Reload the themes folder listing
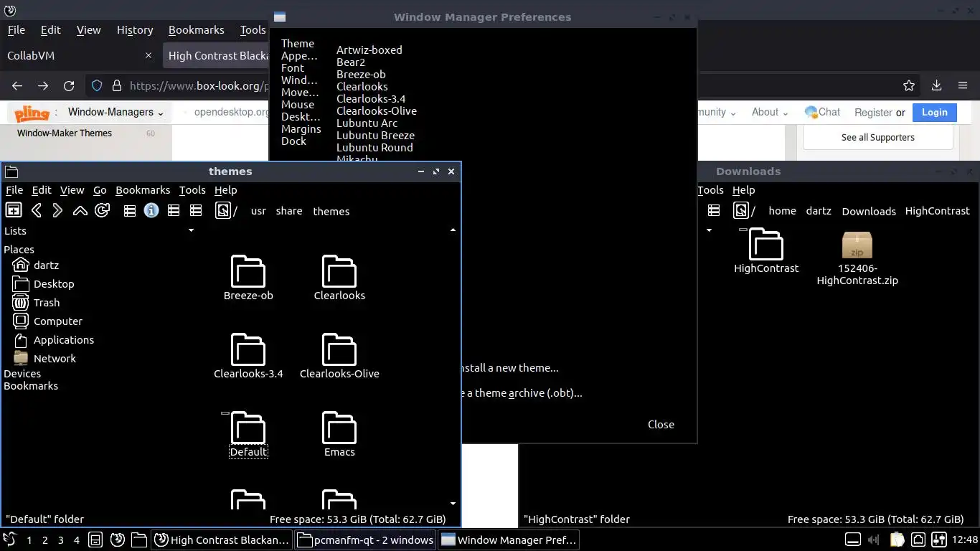Image resolution: width=980 pixels, height=551 pixels. [x=102, y=210]
